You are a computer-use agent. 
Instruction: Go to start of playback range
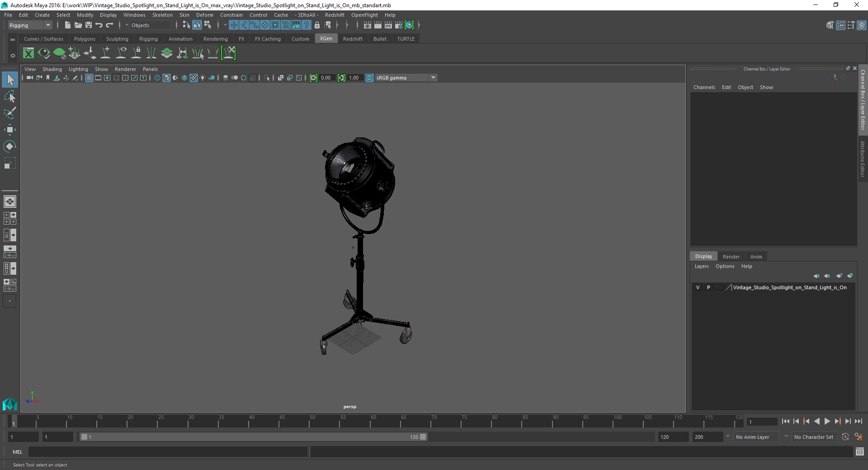(x=785, y=421)
